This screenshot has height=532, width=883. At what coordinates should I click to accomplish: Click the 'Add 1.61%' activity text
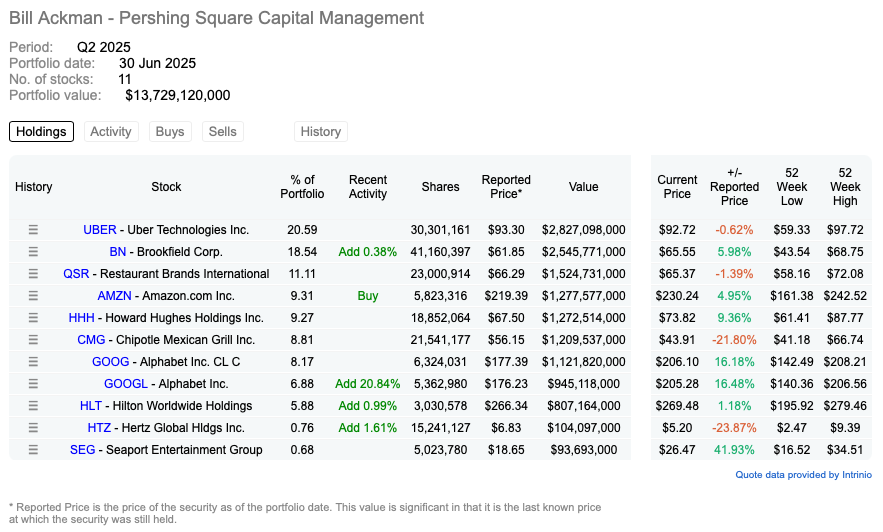pyautogui.click(x=368, y=427)
